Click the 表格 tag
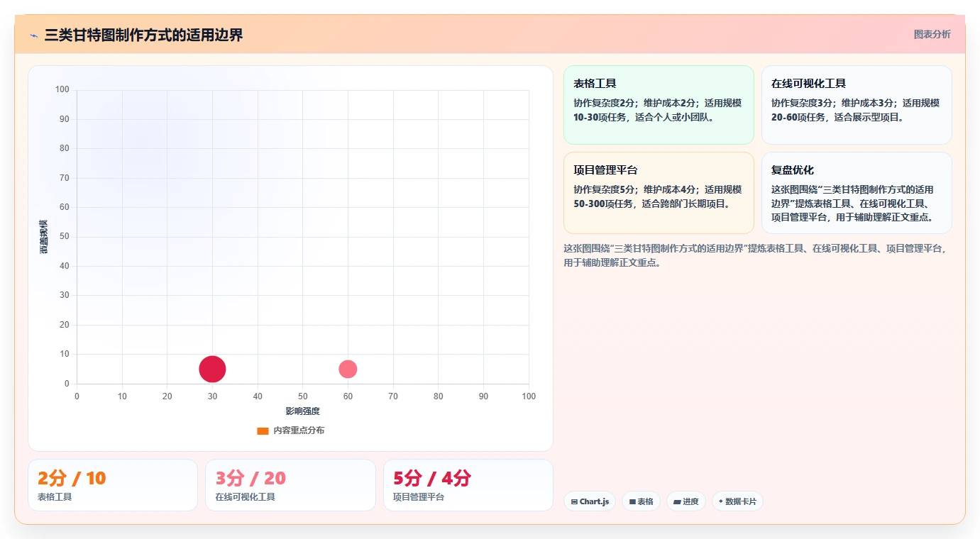This screenshot has width=980, height=539. pos(641,501)
